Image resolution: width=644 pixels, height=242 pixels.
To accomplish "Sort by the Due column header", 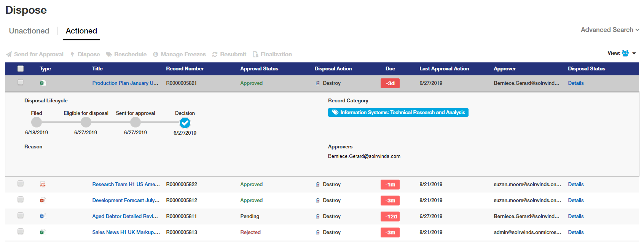I will [390, 68].
